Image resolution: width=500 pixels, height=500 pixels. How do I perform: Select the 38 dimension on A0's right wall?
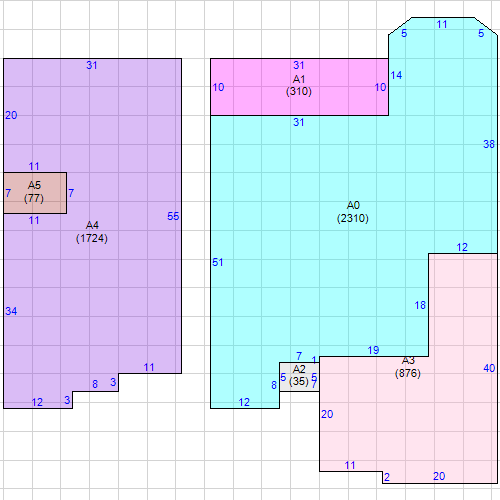click(x=489, y=144)
